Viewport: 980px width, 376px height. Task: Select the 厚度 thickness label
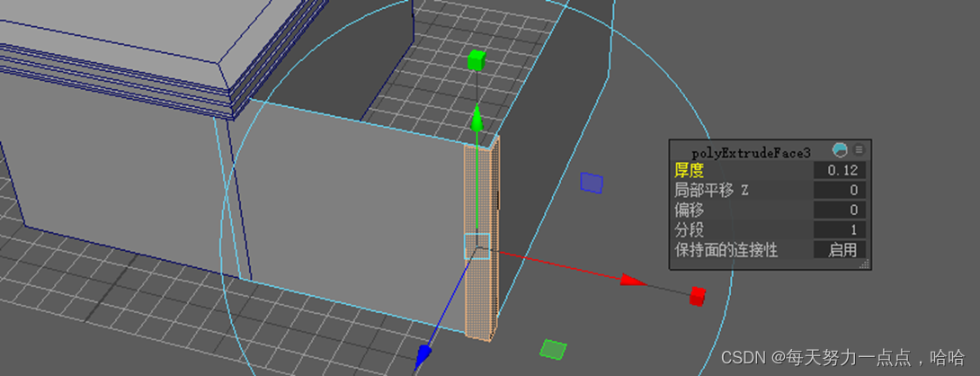click(689, 169)
